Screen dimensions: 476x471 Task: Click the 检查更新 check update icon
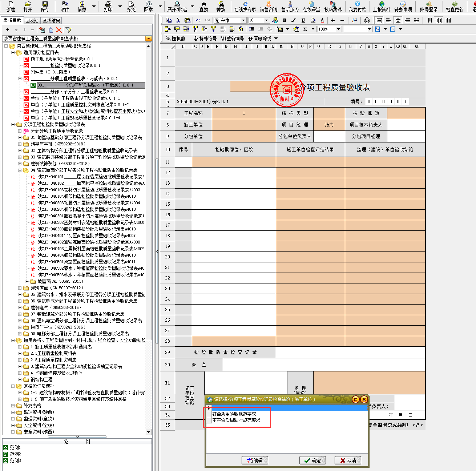tap(455, 6)
